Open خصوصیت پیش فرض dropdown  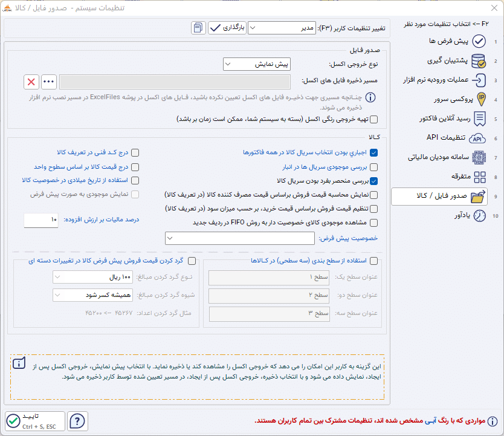click(239, 238)
